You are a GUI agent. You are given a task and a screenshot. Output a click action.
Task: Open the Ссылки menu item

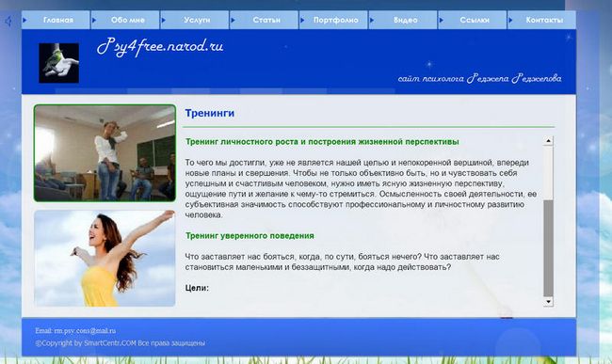click(x=475, y=20)
